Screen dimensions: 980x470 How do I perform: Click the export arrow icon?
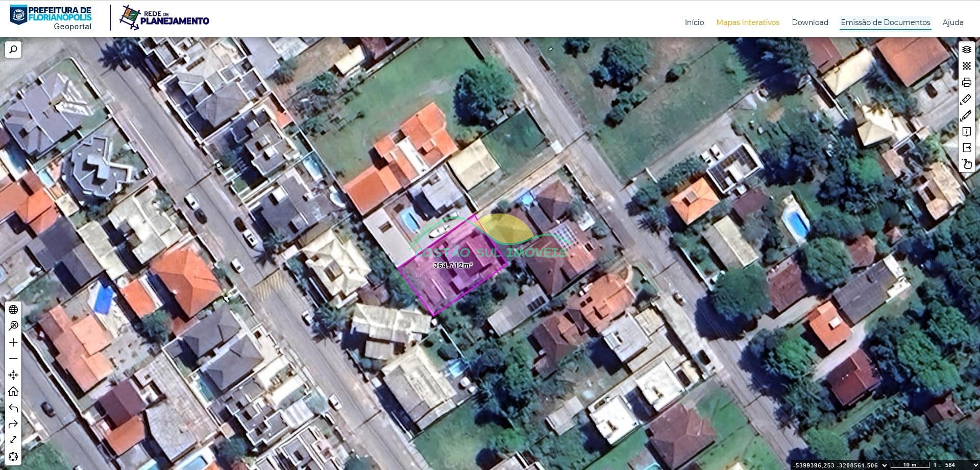(x=966, y=148)
